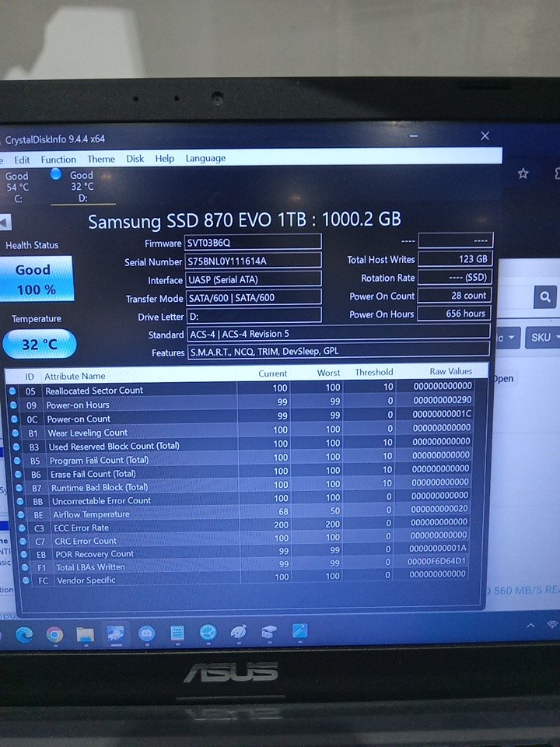
Task: Click the CrystalDiskInfo taskbar icon
Action: pyautogui.click(x=115, y=633)
